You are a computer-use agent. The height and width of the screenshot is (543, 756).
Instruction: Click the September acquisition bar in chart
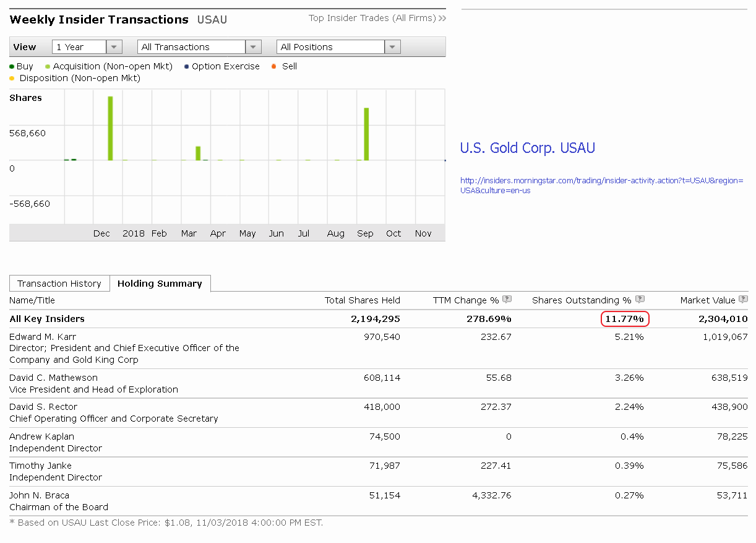366,134
